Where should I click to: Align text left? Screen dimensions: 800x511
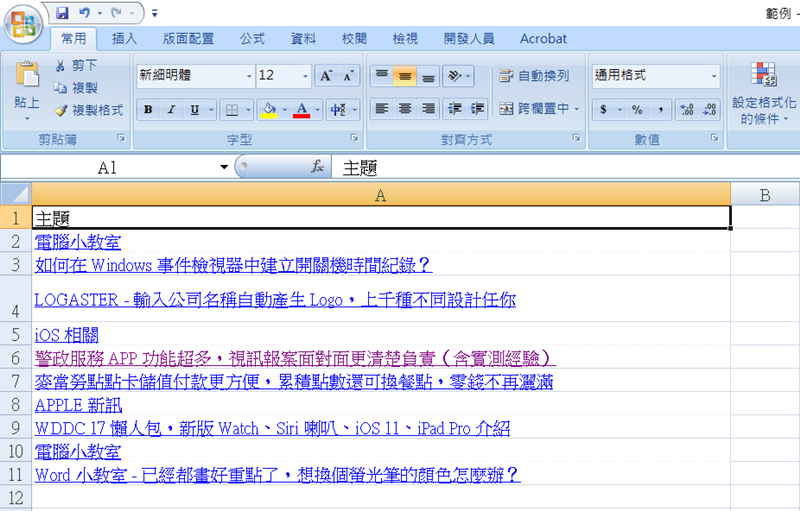pyautogui.click(x=382, y=109)
